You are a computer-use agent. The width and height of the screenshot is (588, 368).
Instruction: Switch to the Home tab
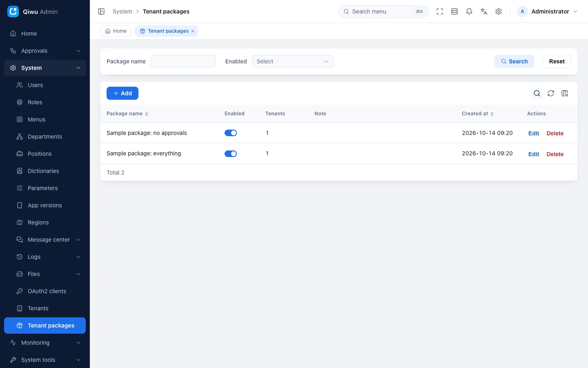[x=116, y=31]
